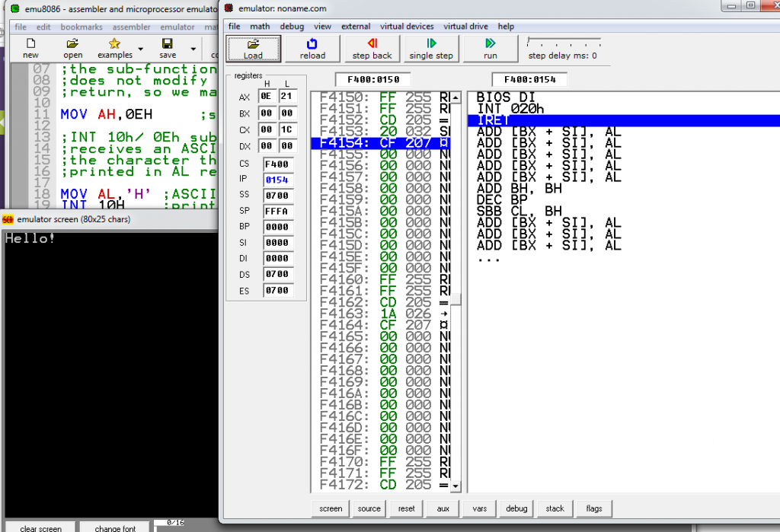Open examples in emu8086 editor
780x532 pixels.
click(115, 48)
